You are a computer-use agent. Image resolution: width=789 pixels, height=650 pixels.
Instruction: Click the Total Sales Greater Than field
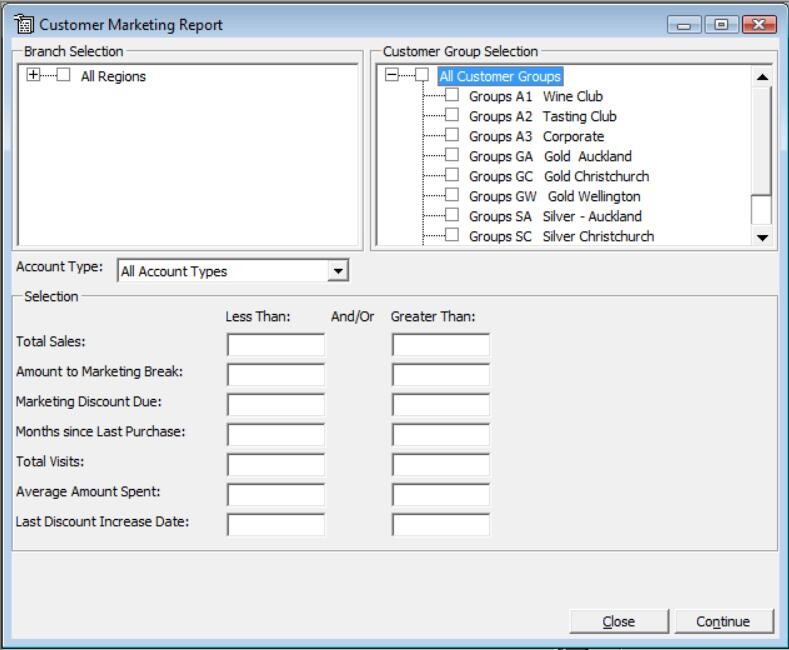click(441, 345)
